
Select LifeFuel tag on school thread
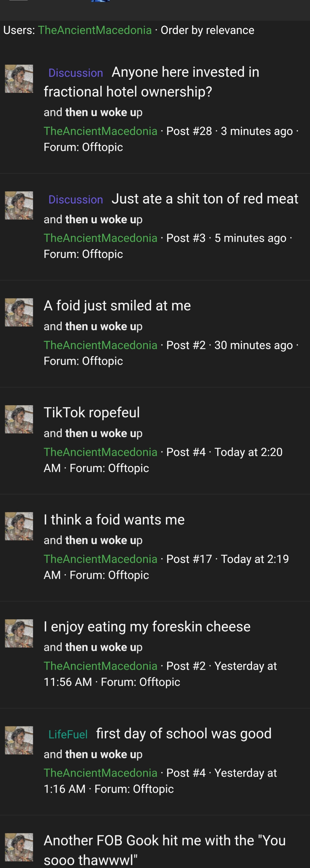tap(68, 734)
